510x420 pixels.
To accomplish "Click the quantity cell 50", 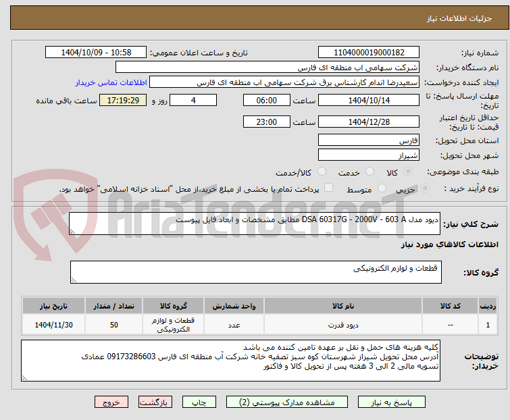I will pos(113,325).
